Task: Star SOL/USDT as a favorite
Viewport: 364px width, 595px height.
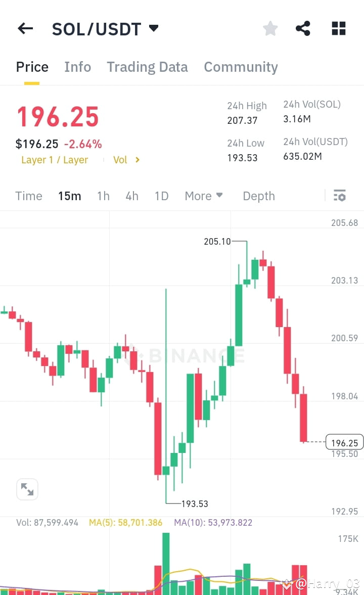Action: point(270,28)
